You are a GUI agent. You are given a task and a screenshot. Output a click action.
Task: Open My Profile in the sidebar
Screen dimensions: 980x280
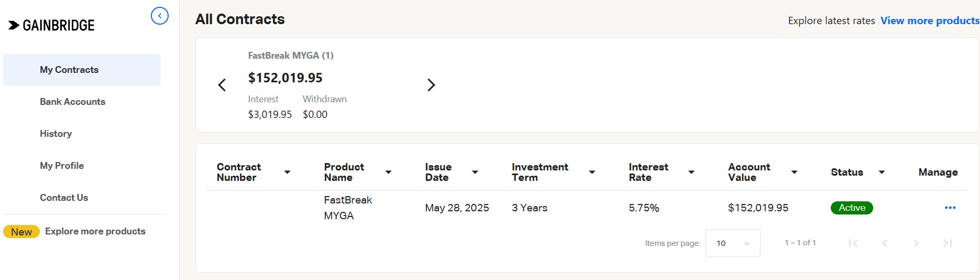pyautogui.click(x=62, y=166)
